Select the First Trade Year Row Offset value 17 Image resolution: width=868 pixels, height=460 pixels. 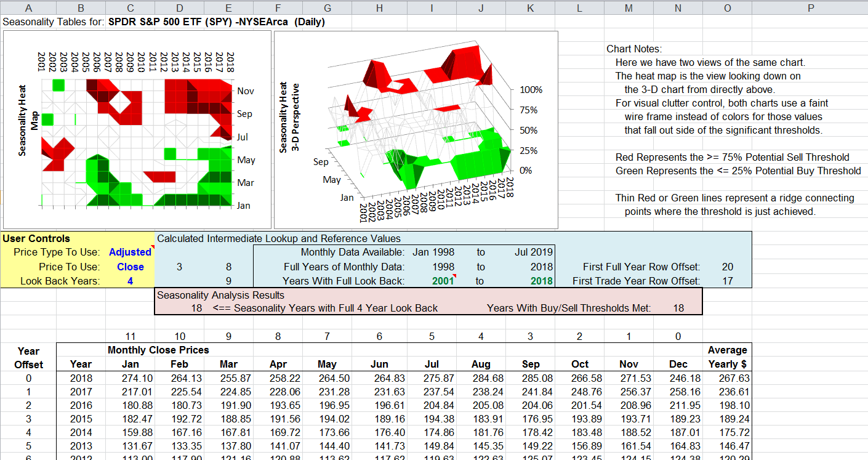coord(727,281)
